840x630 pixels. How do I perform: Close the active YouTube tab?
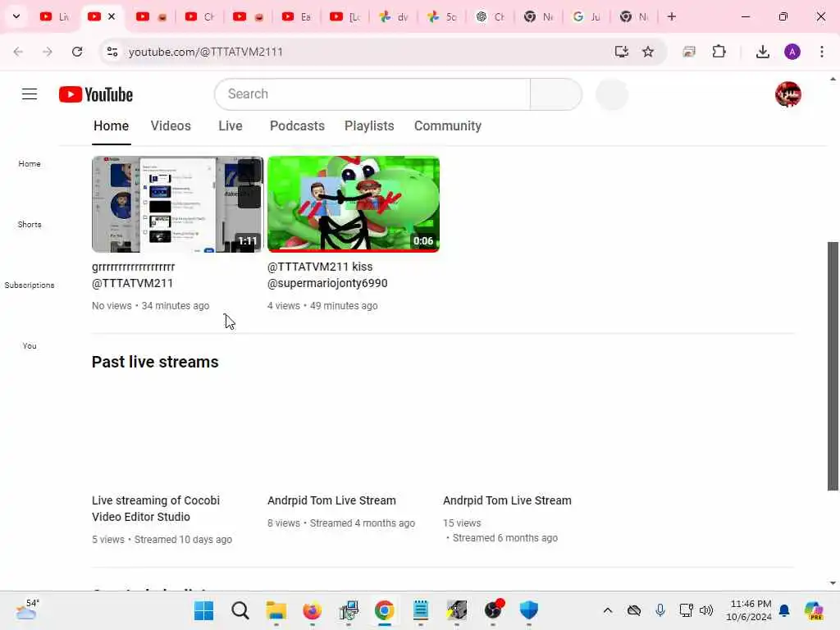coord(112,16)
